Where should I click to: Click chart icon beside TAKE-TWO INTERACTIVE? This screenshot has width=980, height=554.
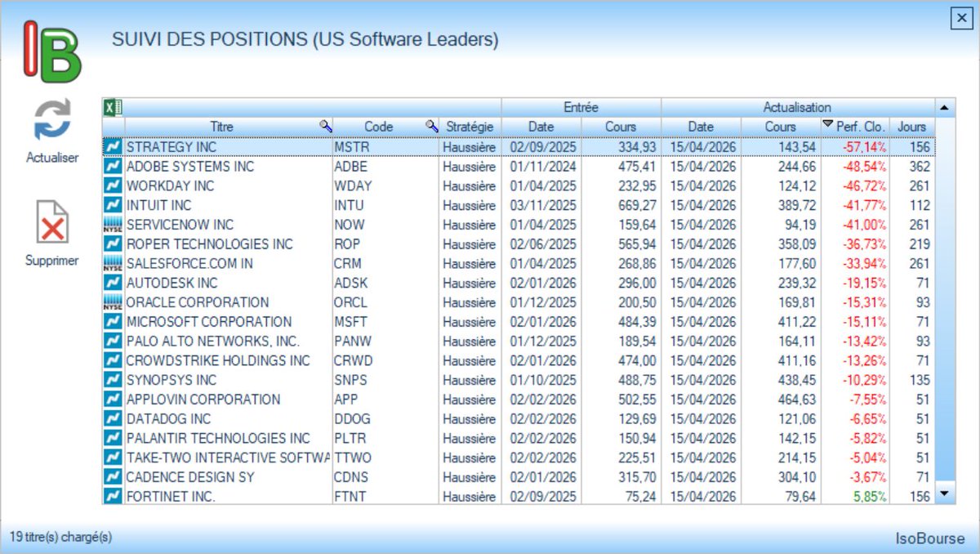pyautogui.click(x=113, y=458)
